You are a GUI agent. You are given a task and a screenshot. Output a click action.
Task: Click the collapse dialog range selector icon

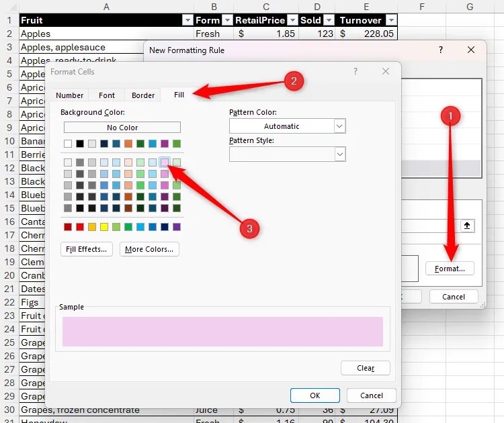coord(468,226)
